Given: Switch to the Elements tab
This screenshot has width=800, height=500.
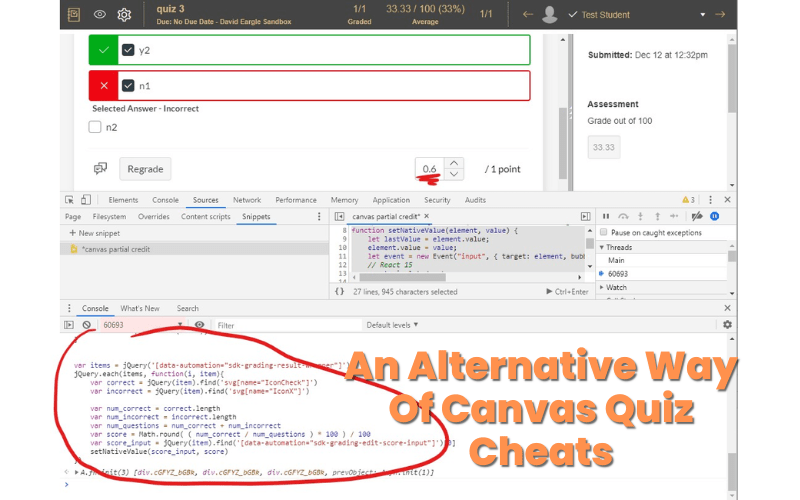Looking at the screenshot, I should click(x=123, y=200).
